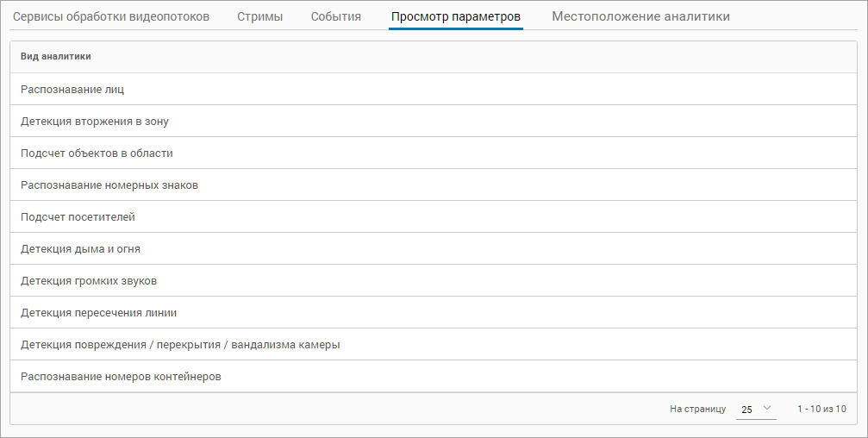Expand the rows-per-page dropdown arrow

point(767,409)
